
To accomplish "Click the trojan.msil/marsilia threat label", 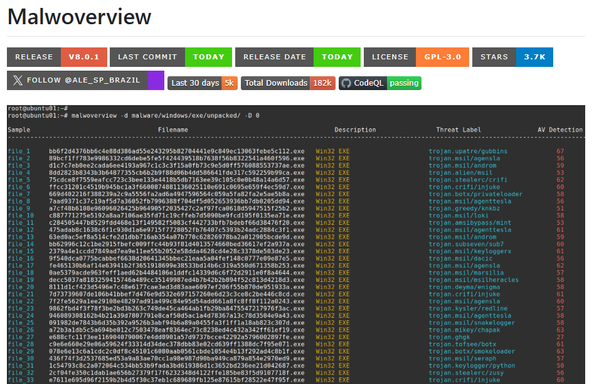I will pyautogui.click(x=466, y=273).
